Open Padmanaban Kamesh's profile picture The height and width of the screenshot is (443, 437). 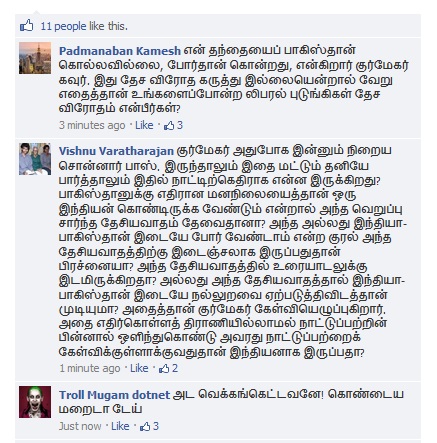35,58
